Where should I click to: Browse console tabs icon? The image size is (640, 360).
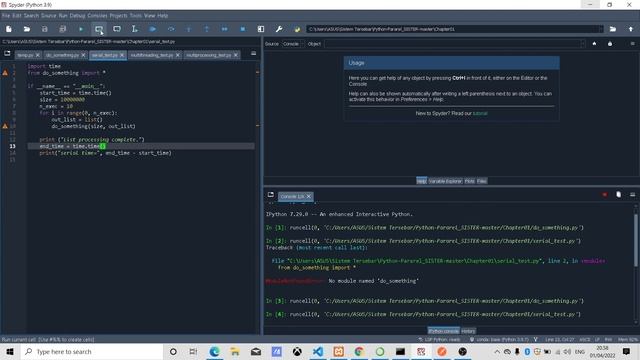[x=271, y=195]
